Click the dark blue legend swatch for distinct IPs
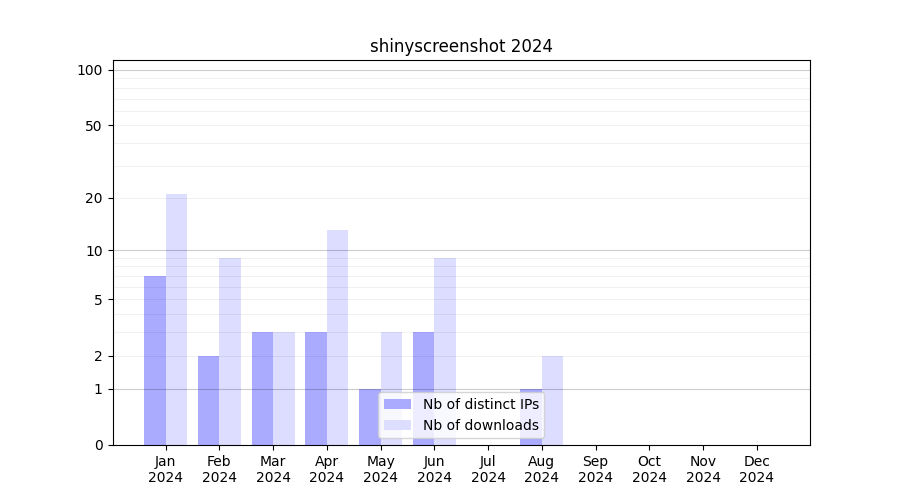Image resolution: width=900 pixels, height=500 pixels. pos(397,404)
